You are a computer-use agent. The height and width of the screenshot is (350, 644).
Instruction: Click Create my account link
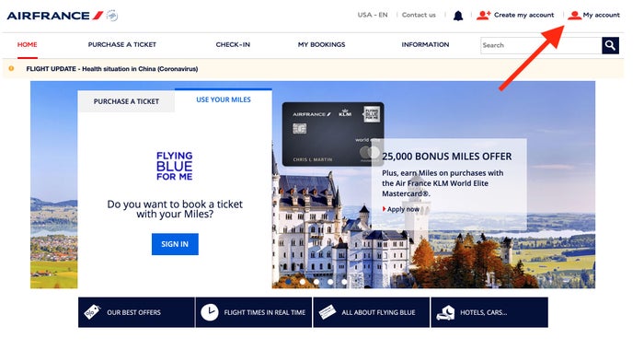click(x=523, y=15)
